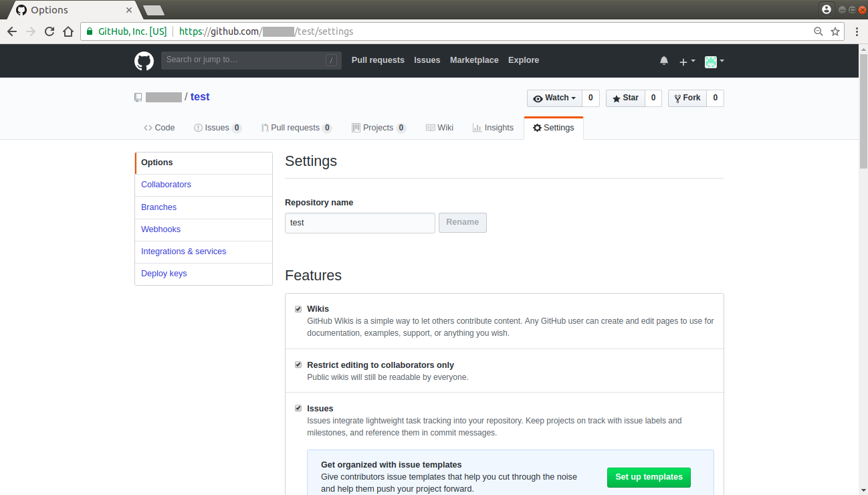
Task: Fork the repository
Action: point(687,98)
